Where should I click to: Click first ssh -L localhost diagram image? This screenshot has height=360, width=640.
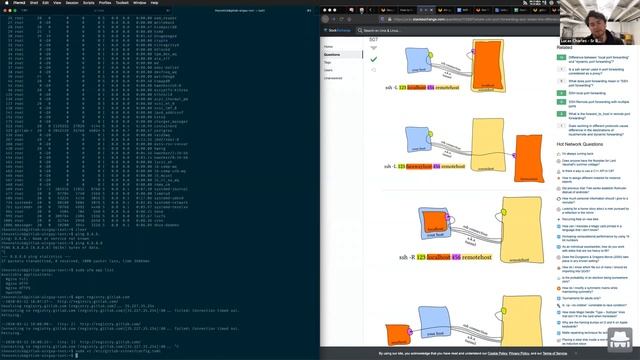click(445, 66)
